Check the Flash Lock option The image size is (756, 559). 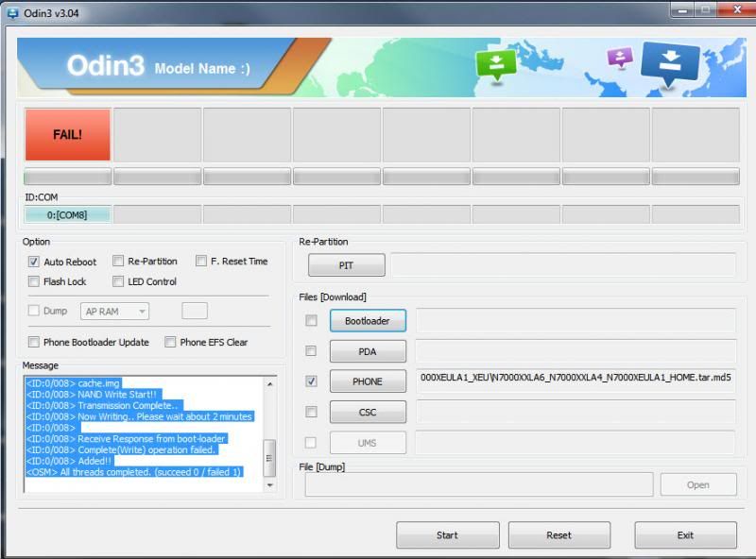tap(33, 281)
